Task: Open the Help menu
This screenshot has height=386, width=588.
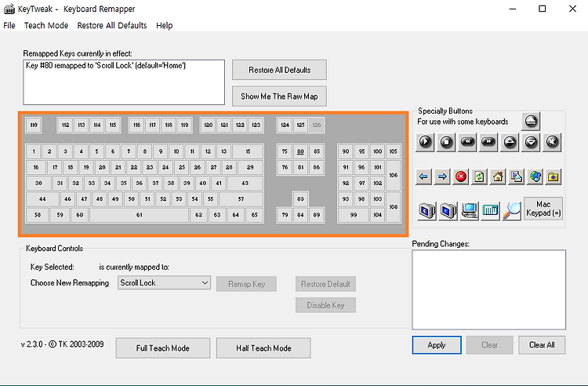Action: (165, 26)
